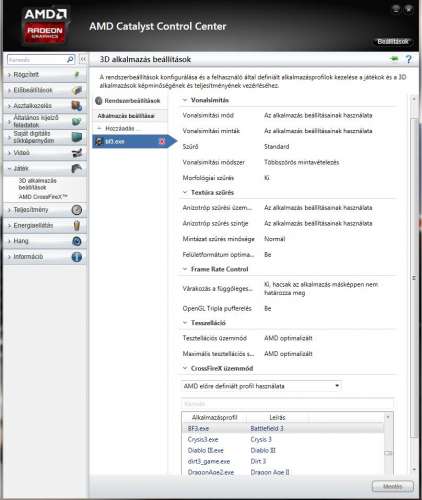Click the Videó camera icon
This screenshot has width=422, height=500.
pyautogui.click(x=77, y=153)
